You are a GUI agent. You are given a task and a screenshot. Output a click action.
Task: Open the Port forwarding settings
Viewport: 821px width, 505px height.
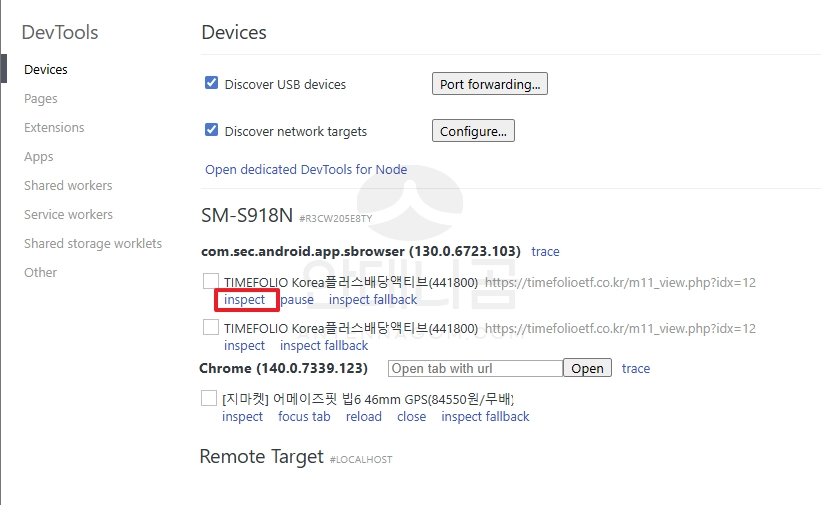(490, 84)
